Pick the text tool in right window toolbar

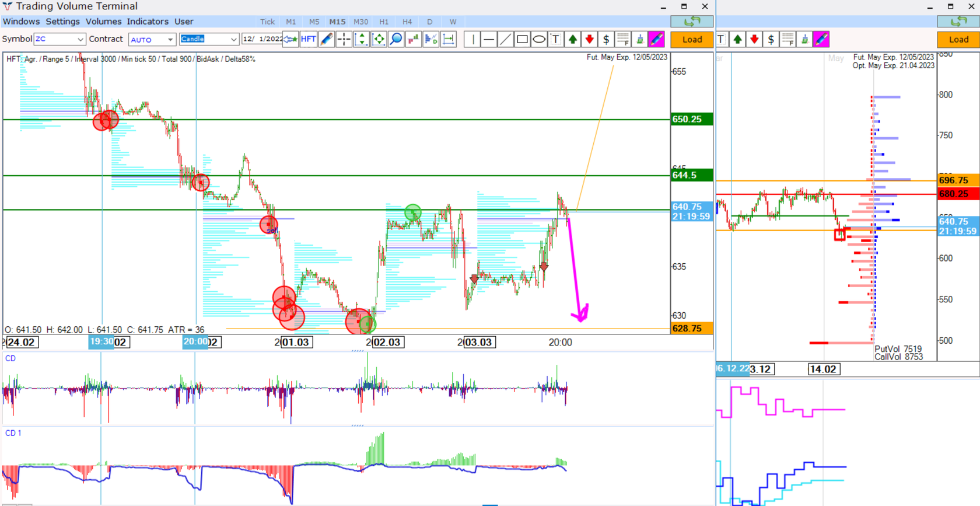[x=721, y=39]
